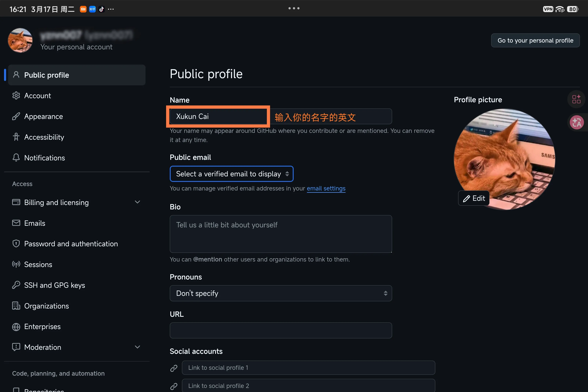Click the Link to social profile 1 field
Viewport: 588px width, 392px height.
308,367
